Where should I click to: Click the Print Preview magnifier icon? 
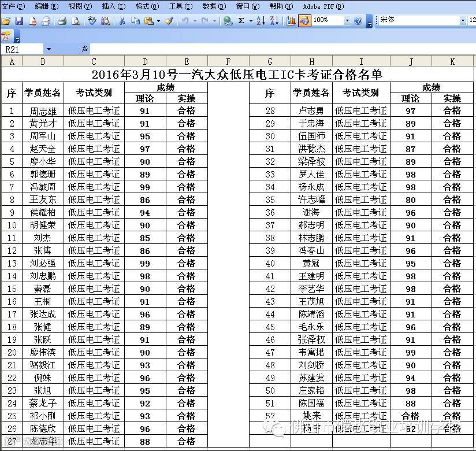[x=76, y=21]
